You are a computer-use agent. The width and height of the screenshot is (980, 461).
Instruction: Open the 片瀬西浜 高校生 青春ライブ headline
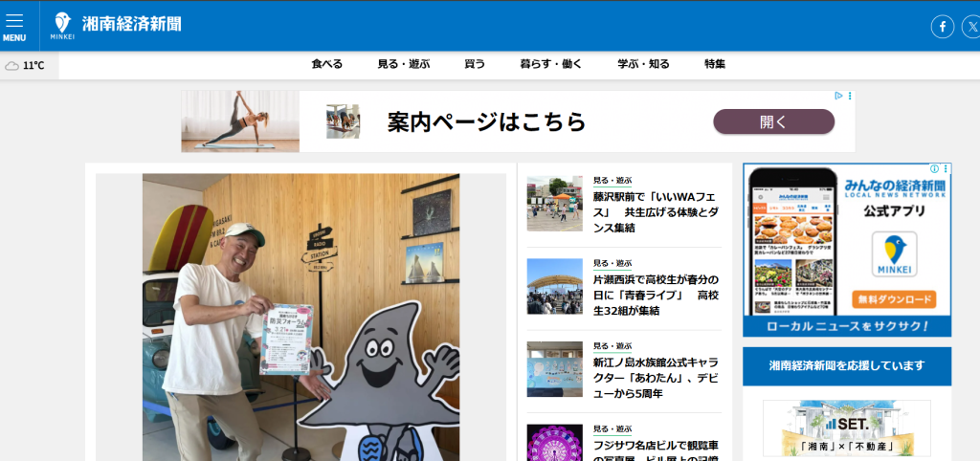click(x=654, y=295)
